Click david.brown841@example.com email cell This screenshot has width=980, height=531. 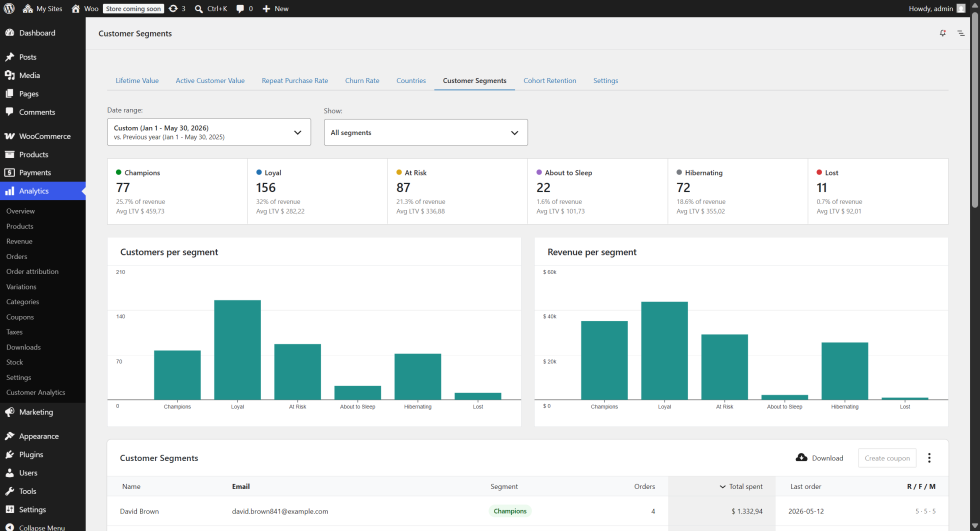[x=280, y=511]
